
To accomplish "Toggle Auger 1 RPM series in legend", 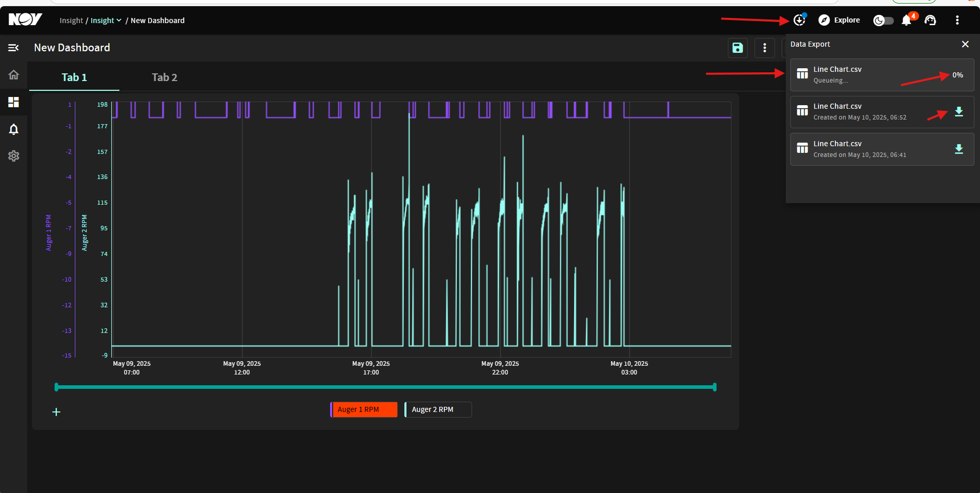I will (364, 409).
